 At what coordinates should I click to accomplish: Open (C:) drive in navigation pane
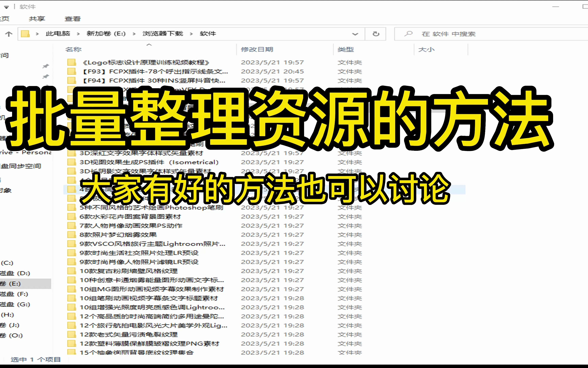pos(7,263)
